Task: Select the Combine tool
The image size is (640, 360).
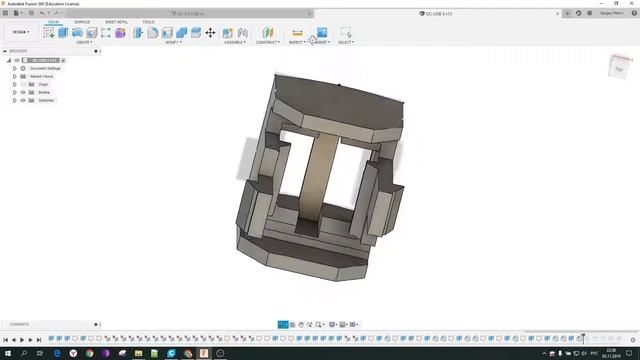Action: [x=181, y=33]
